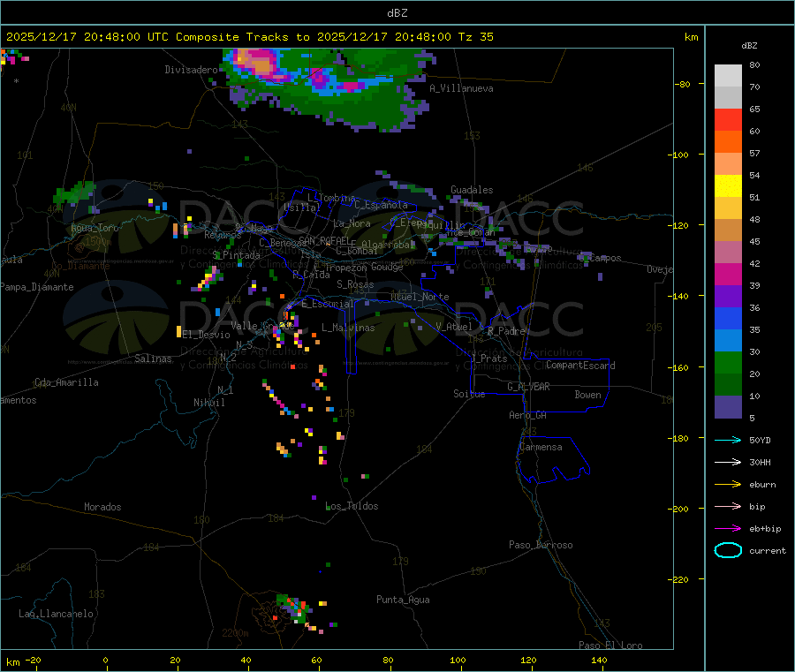Viewport: 795px width, 672px height.
Task: Click the 'Paso_Barroso' label
Action: (x=541, y=545)
